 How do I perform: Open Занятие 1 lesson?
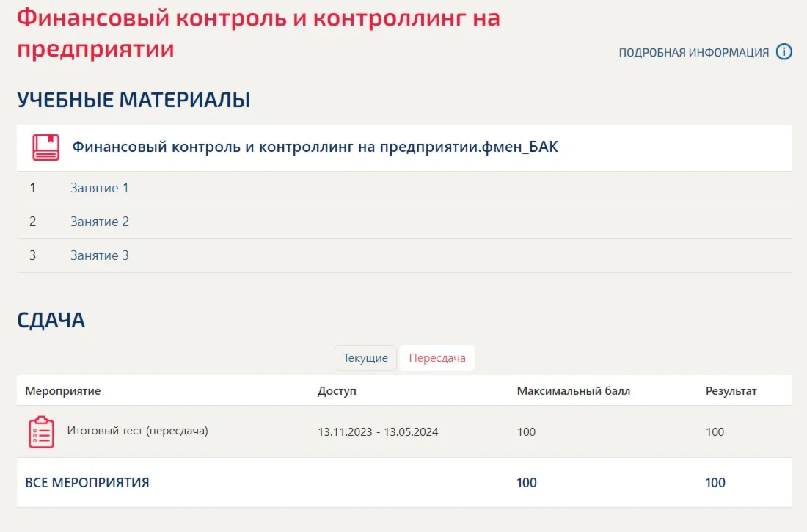(x=99, y=188)
